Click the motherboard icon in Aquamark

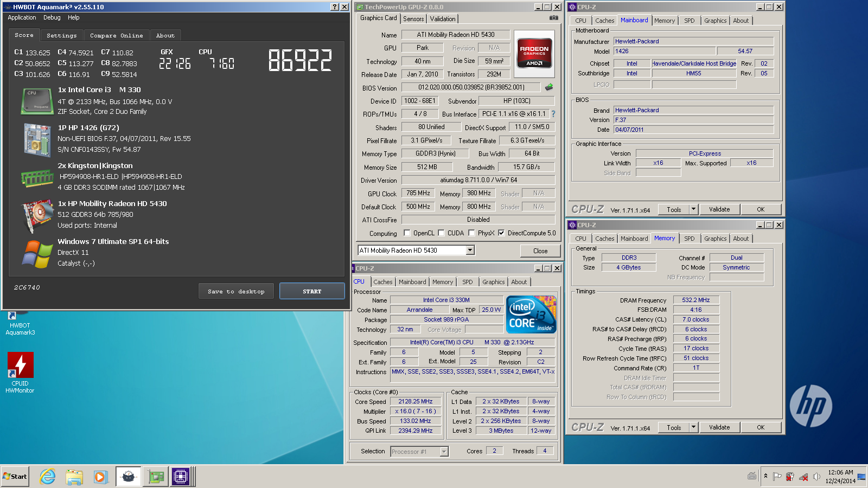[x=36, y=139]
